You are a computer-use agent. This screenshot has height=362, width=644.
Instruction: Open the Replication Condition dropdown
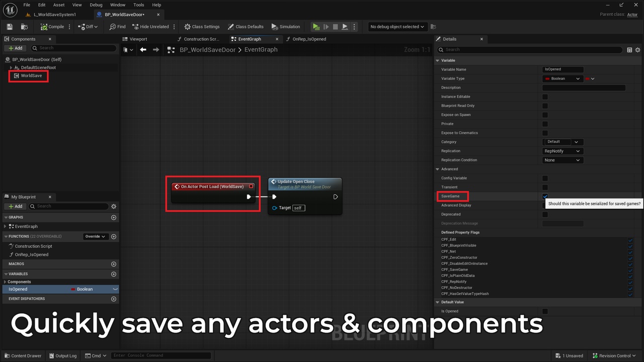click(562, 160)
